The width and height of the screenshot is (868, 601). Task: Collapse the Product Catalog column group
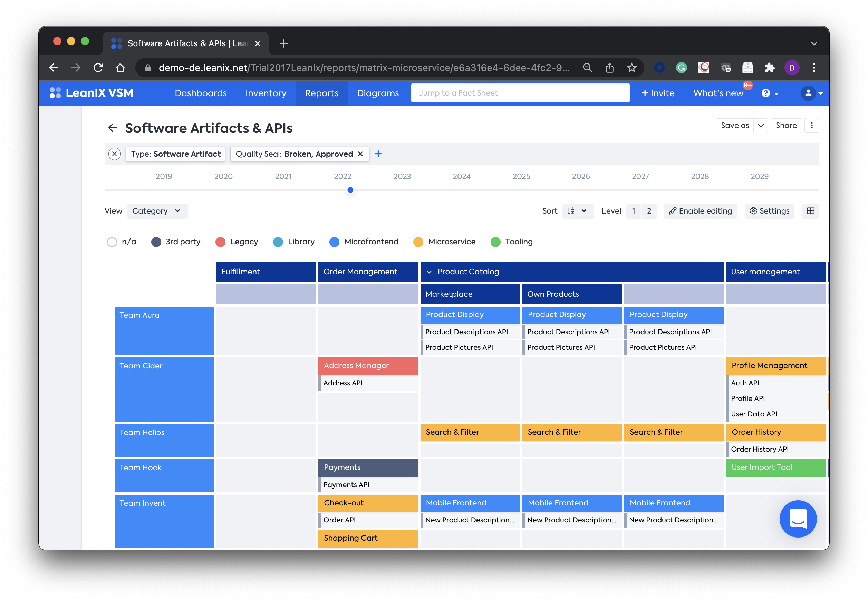tap(429, 272)
